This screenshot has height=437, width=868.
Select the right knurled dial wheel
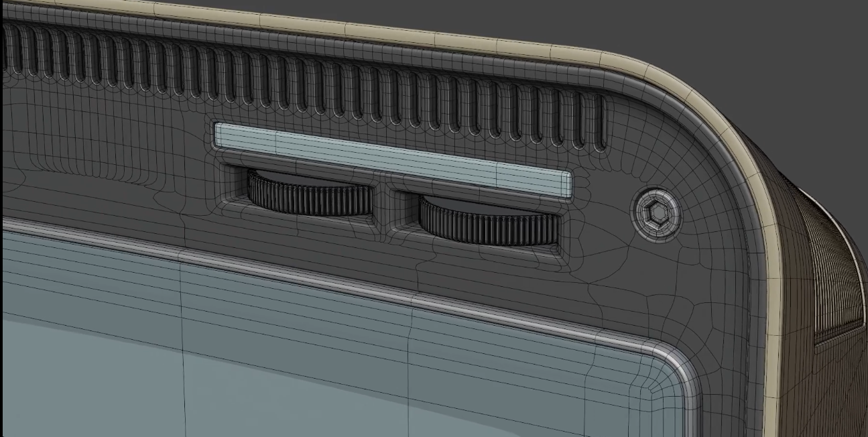coord(488,221)
